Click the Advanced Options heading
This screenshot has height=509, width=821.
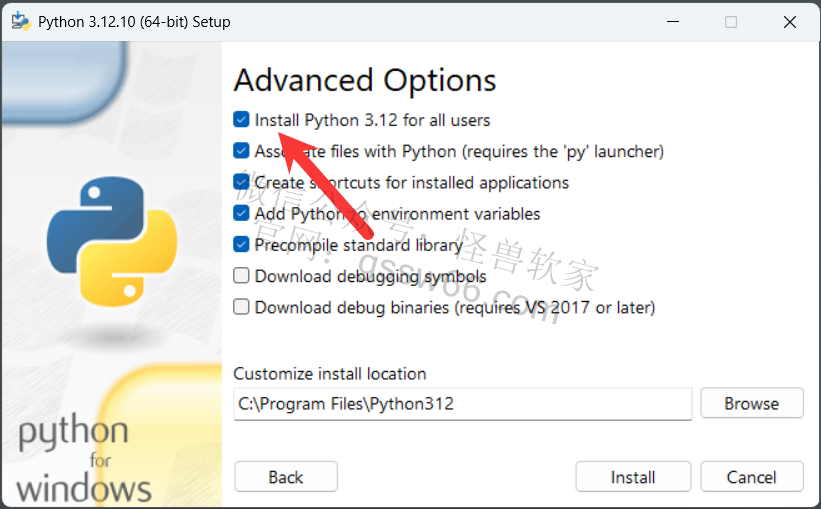(x=365, y=81)
